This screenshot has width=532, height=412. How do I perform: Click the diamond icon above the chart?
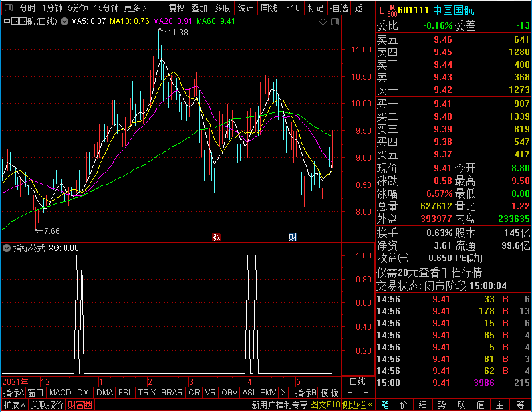coord(323,22)
